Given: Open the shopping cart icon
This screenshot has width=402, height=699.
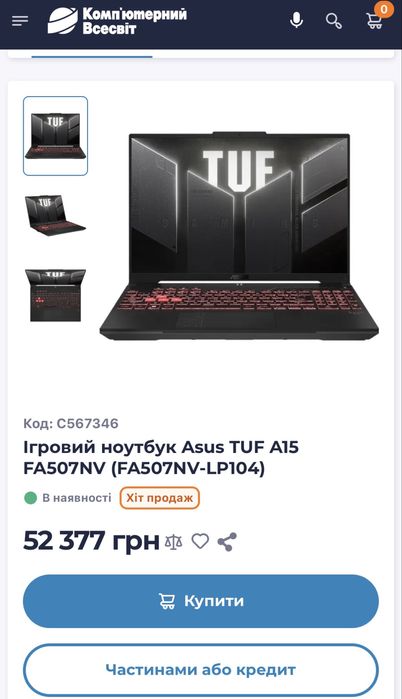Looking at the screenshot, I should coord(374,21).
